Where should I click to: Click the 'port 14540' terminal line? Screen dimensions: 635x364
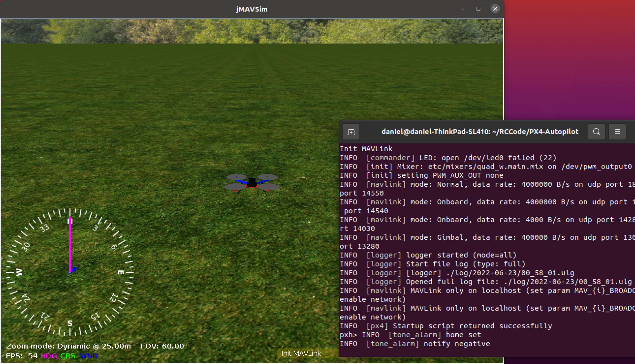click(x=366, y=211)
